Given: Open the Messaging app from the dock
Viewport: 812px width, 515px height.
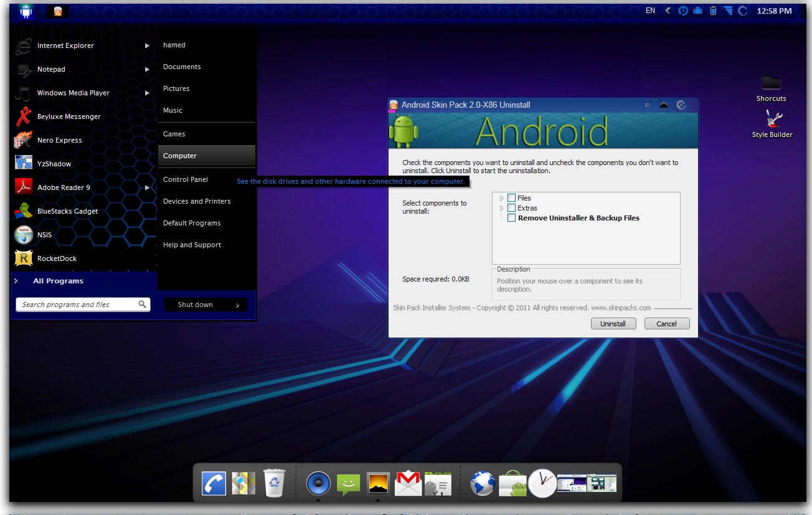Looking at the screenshot, I should pyautogui.click(x=347, y=483).
